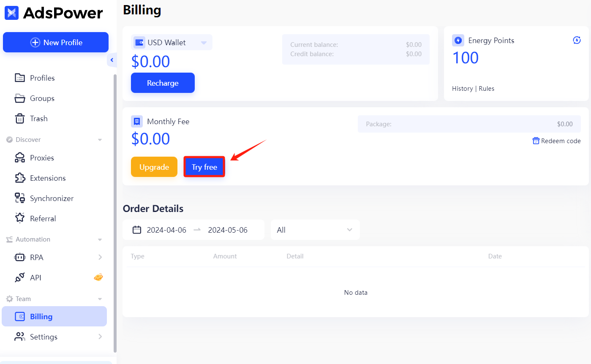Open the Extensions puzzle icon
Viewport: 591px width, 364px height.
coord(19,178)
